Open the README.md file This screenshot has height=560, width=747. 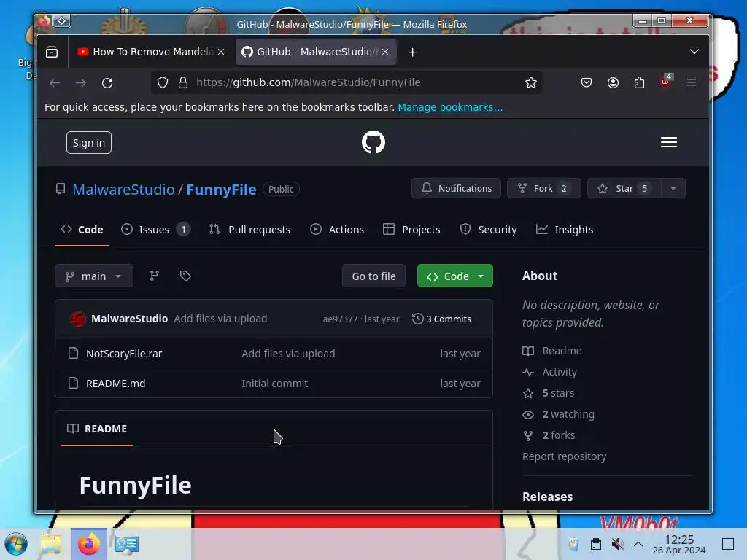point(116,384)
